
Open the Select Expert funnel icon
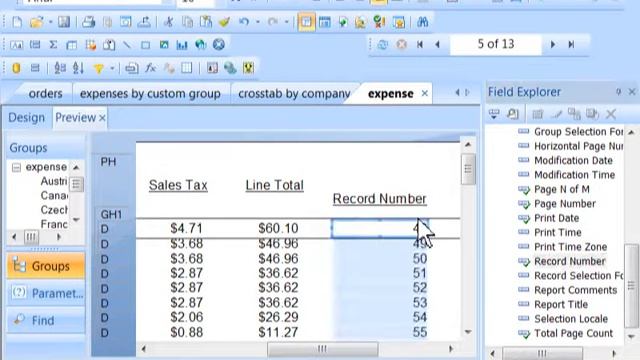point(98,68)
